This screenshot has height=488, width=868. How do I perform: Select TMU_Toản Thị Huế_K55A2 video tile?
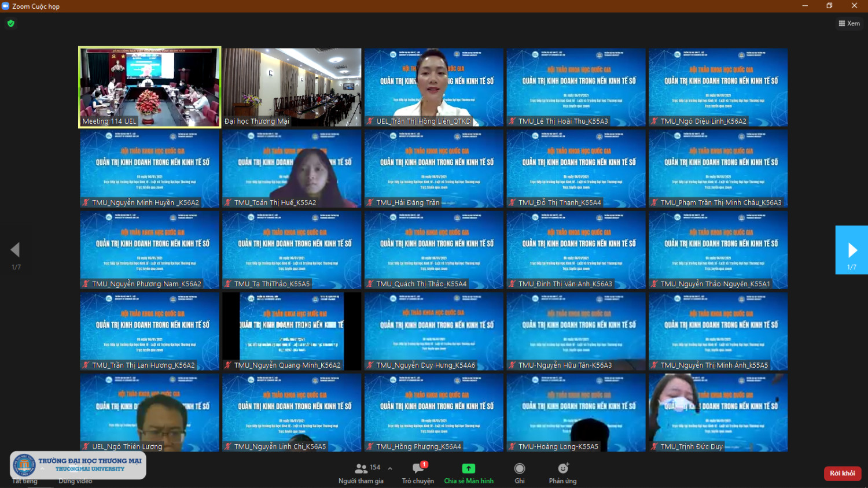coord(292,168)
